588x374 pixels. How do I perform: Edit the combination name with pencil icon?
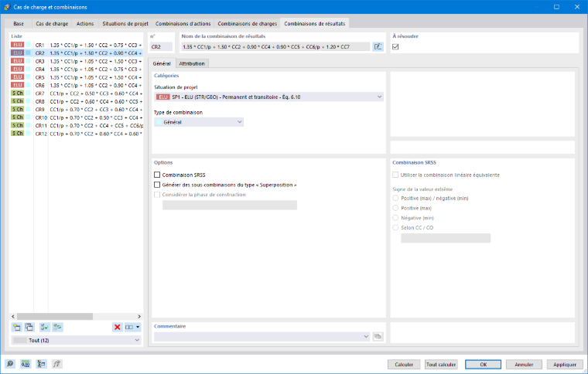tap(378, 47)
